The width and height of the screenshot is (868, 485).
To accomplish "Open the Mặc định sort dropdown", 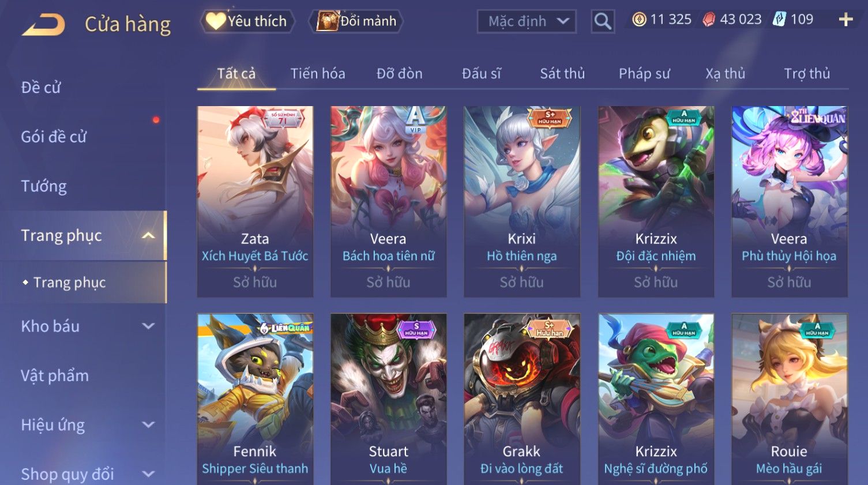I will [527, 22].
